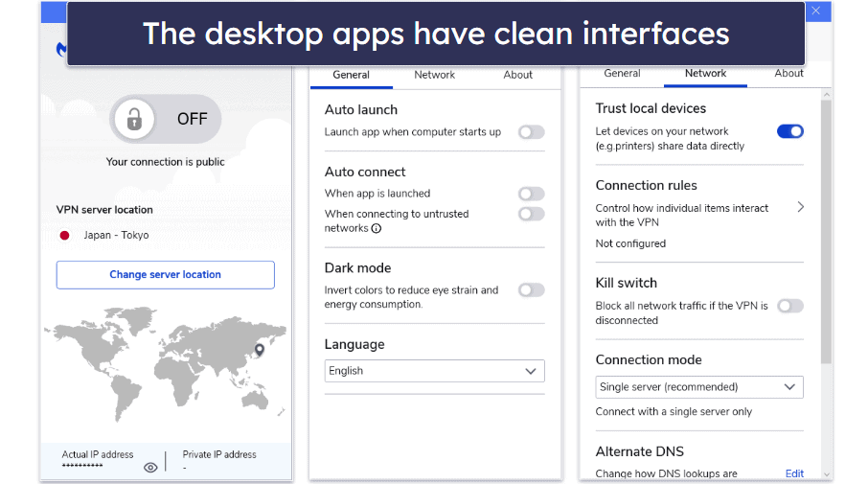Viewport: 868px width, 484px height.
Task: Toggle the VPN OFF lock switch
Action: click(x=166, y=119)
